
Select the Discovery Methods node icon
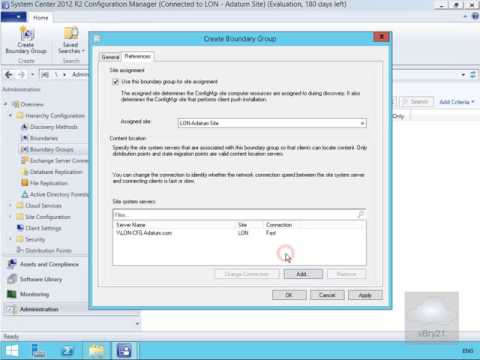(24, 127)
